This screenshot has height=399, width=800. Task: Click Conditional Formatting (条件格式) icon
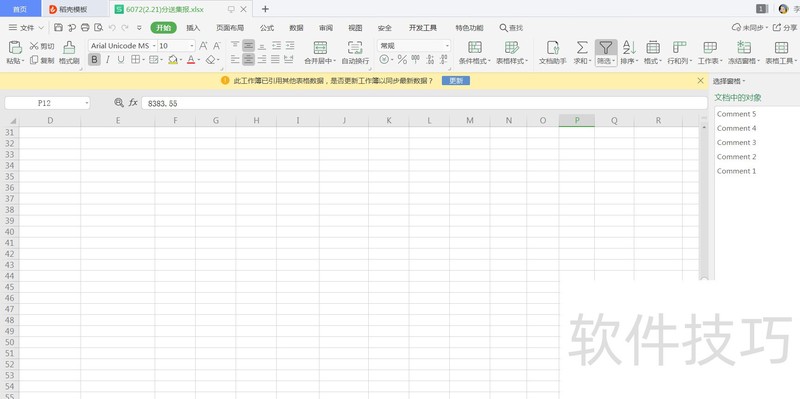(x=475, y=48)
